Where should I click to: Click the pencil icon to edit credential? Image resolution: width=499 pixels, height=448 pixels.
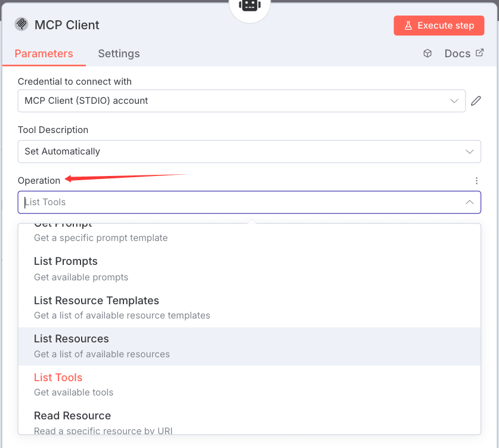[476, 101]
